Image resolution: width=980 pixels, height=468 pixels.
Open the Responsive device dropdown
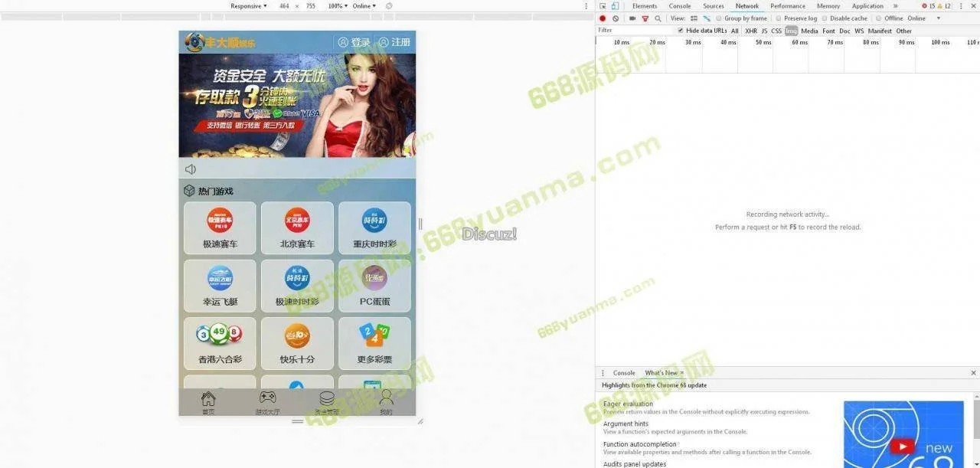tap(249, 6)
